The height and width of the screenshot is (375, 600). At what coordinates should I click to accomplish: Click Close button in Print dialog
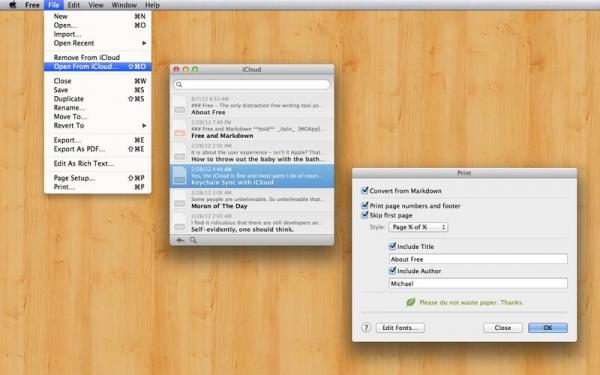(502, 328)
